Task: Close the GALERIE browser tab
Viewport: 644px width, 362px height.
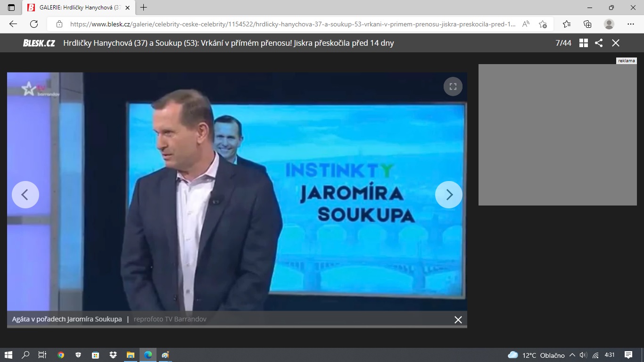Action: tap(127, 8)
